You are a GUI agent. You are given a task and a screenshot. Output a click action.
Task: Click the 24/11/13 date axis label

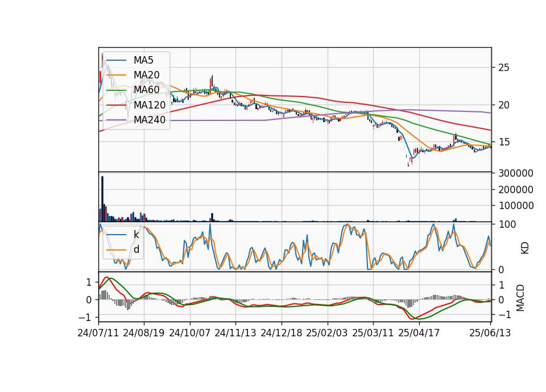235,333
